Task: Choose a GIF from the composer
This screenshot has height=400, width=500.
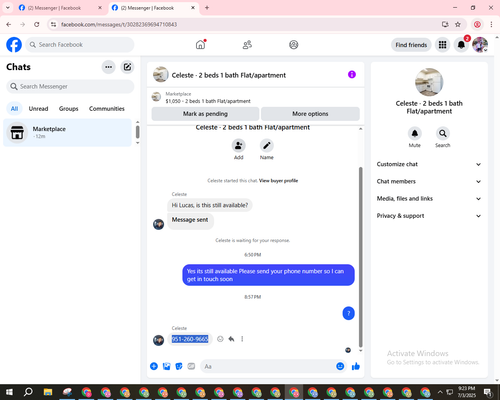Action: click(x=191, y=366)
